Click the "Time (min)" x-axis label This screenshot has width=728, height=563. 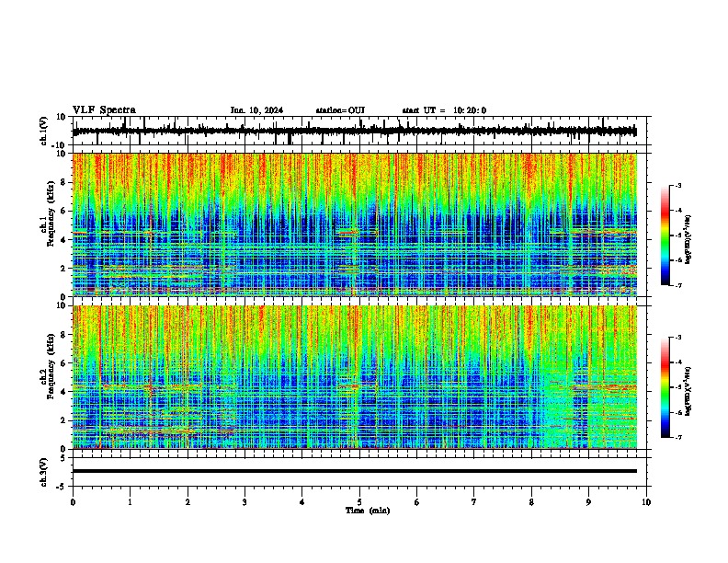(x=368, y=511)
